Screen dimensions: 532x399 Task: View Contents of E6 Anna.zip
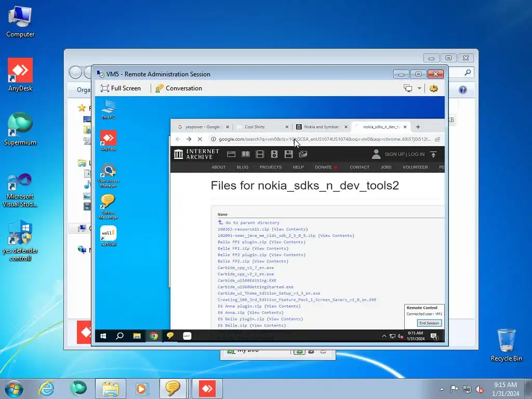click(265, 312)
